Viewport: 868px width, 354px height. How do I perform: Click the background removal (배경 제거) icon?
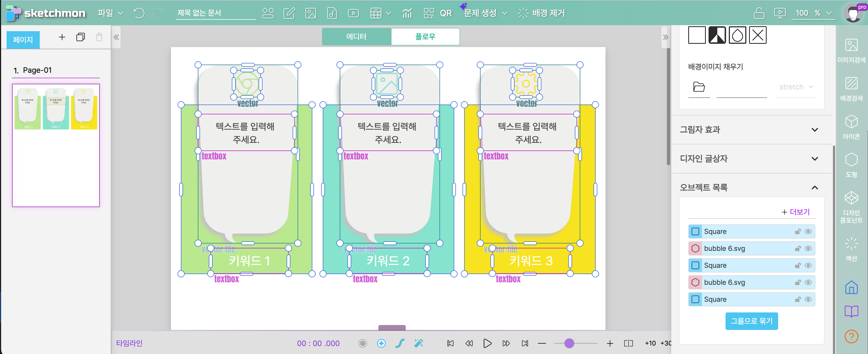coord(523,13)
